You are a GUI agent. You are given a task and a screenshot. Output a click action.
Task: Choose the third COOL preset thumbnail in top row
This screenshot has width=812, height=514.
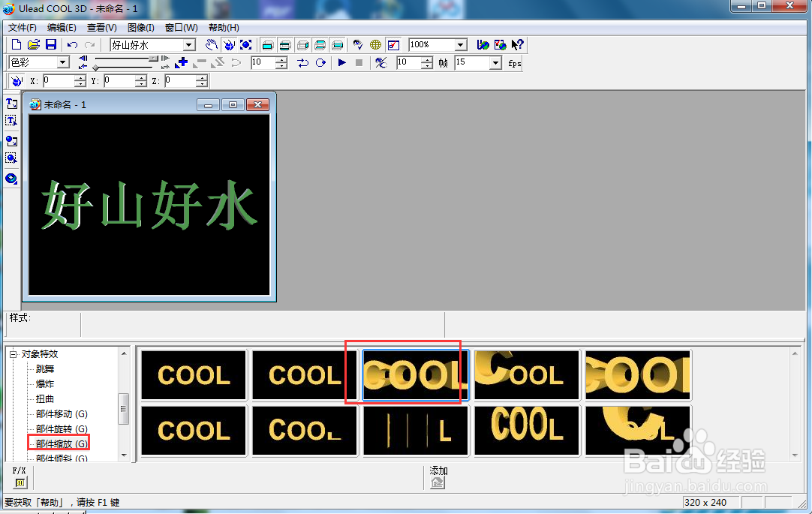point(415,374)
